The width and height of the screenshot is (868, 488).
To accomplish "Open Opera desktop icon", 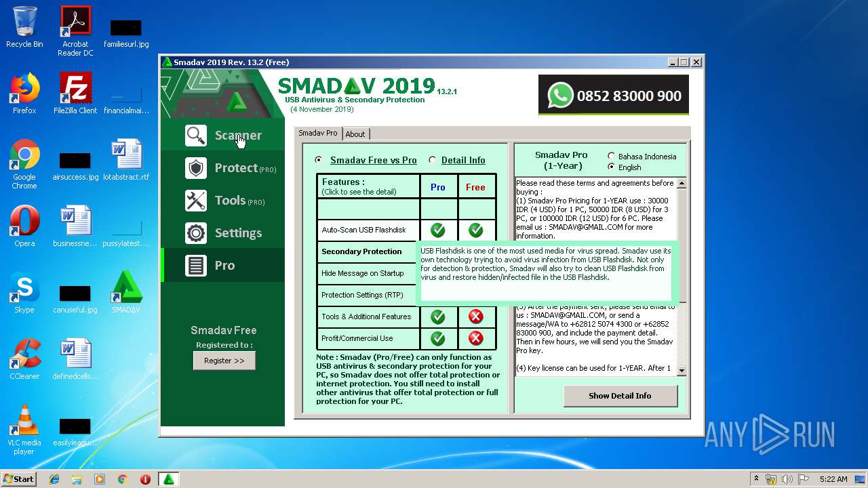I will (x=24, y=226).
